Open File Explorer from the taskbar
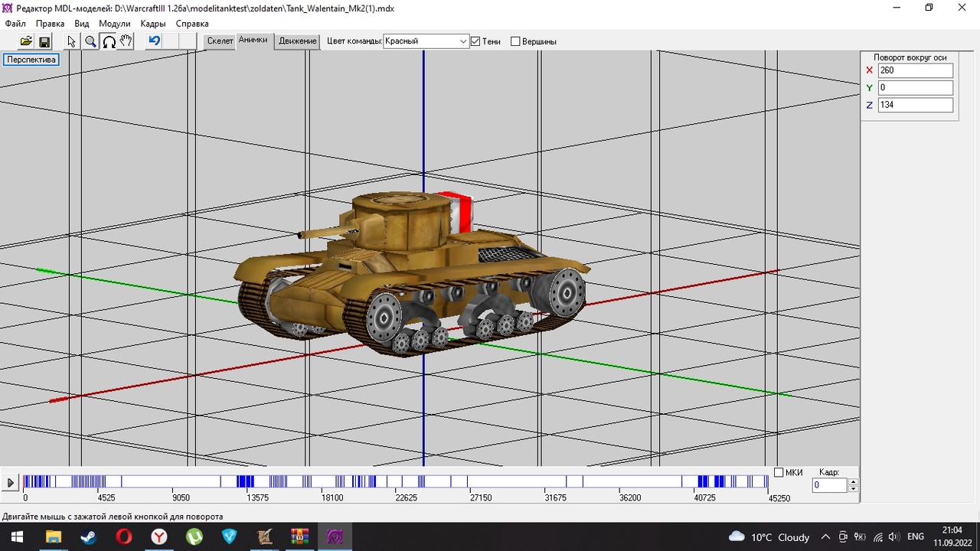The image size is (980, 551). tap(53, 536)
